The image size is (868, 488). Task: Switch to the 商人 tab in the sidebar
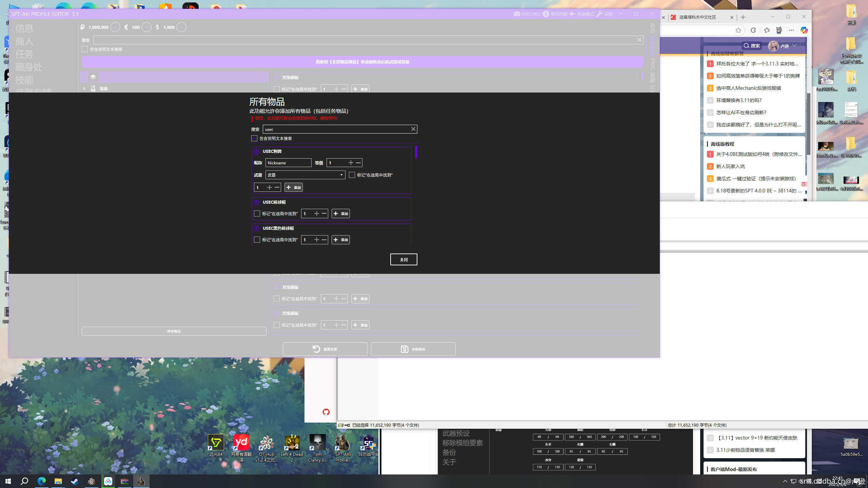point(24,41)
